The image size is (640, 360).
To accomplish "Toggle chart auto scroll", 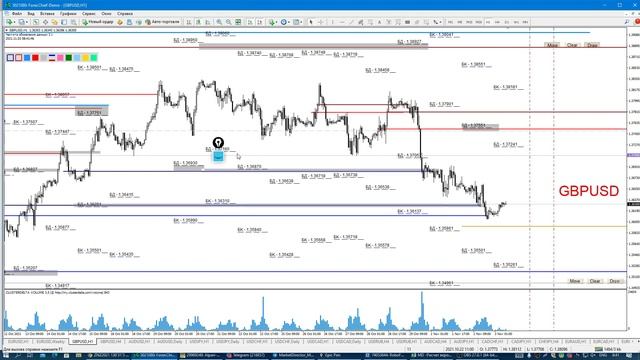I will (x=250, y=22).
